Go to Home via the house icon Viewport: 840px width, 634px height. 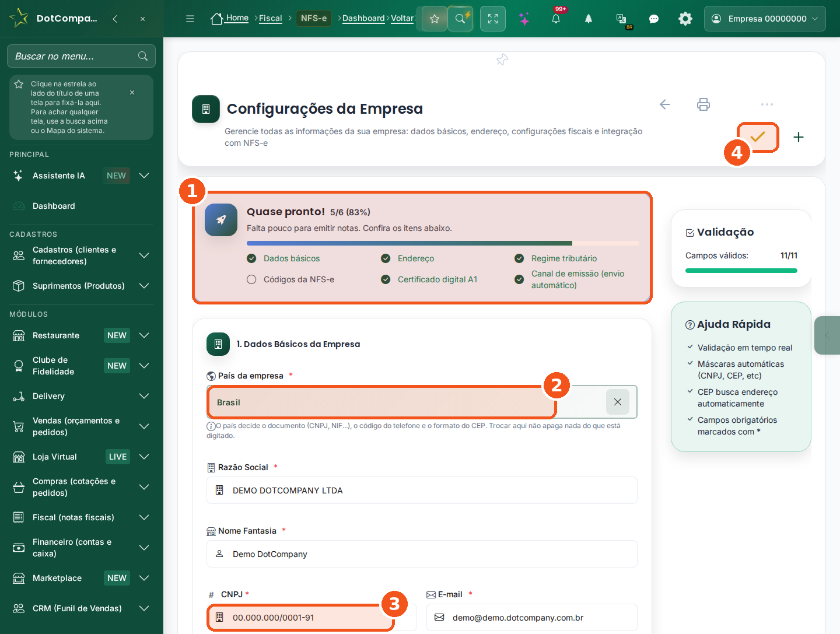[x=217, y=19]
